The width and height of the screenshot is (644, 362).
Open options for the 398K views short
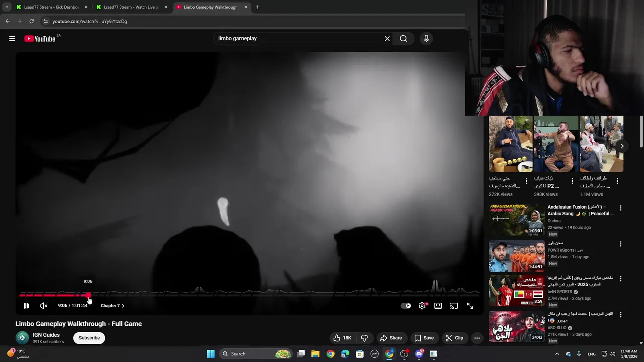point(572,181)
